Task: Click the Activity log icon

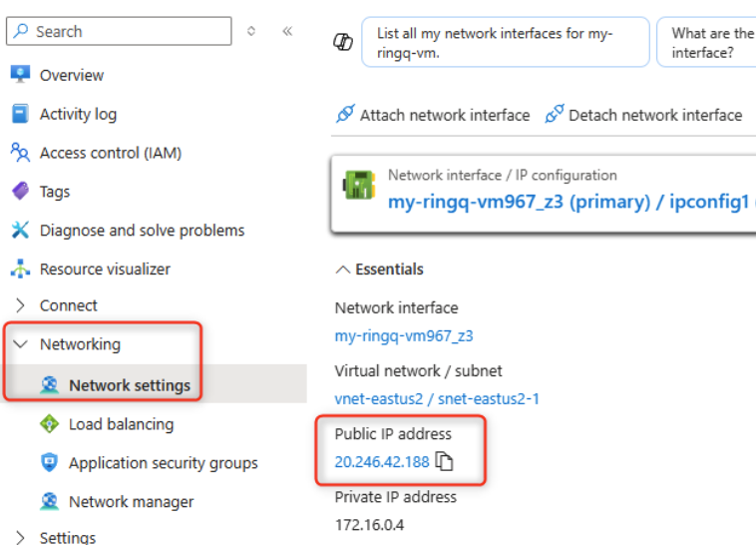Action: click(20, 114)
